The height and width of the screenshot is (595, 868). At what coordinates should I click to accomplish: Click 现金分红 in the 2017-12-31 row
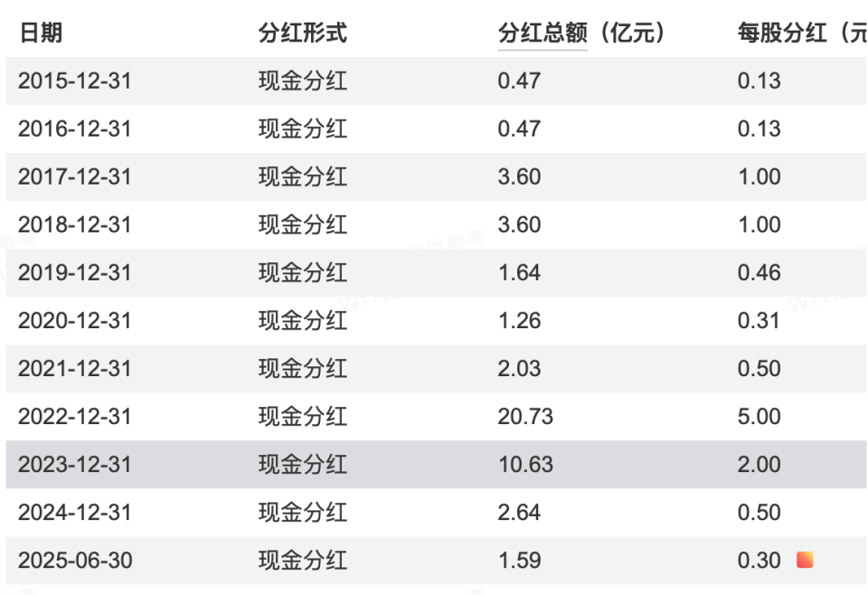pyautogui.click(x=302, y=176)
